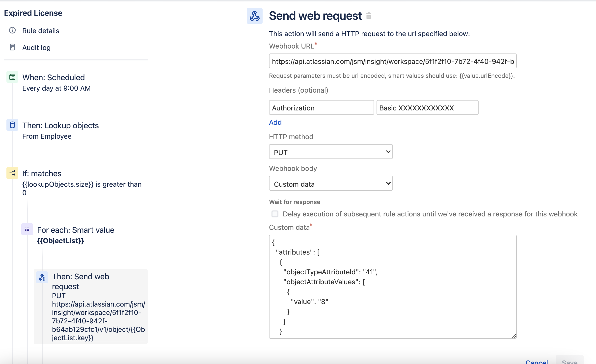Grab the Custom data textarea resize handle
596x364 pixels.
click(x=514, y=336)
